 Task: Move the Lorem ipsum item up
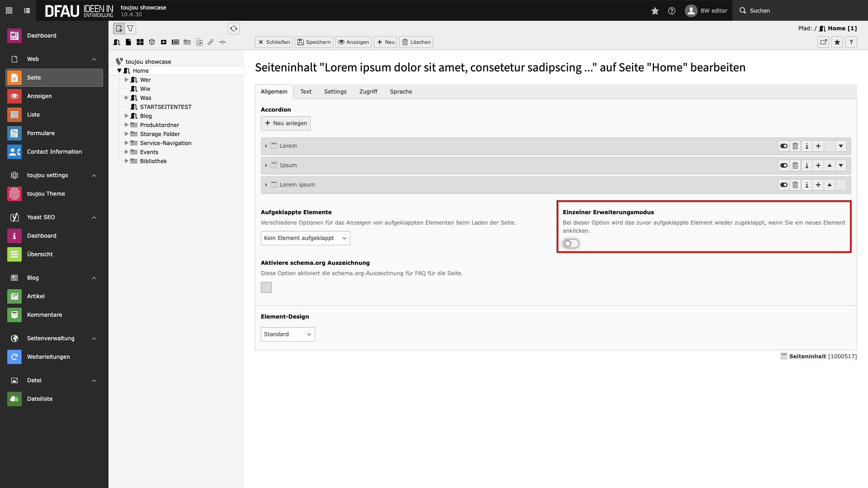pyautogui.click(x=829, y=185)
